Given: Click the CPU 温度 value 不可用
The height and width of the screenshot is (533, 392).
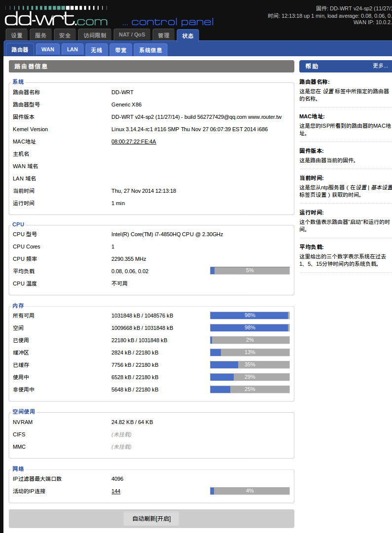Looking at the screenshot, I should pyautogui.click(x=119, y=284).
